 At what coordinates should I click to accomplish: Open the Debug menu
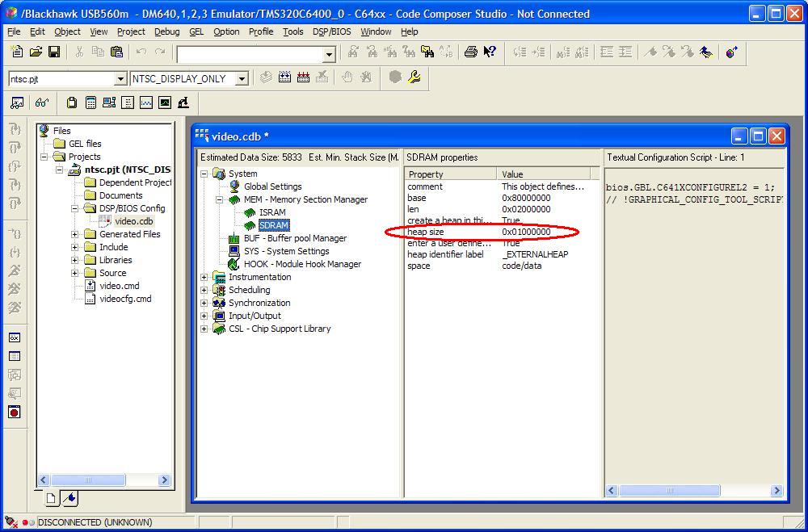click(167, 31)
